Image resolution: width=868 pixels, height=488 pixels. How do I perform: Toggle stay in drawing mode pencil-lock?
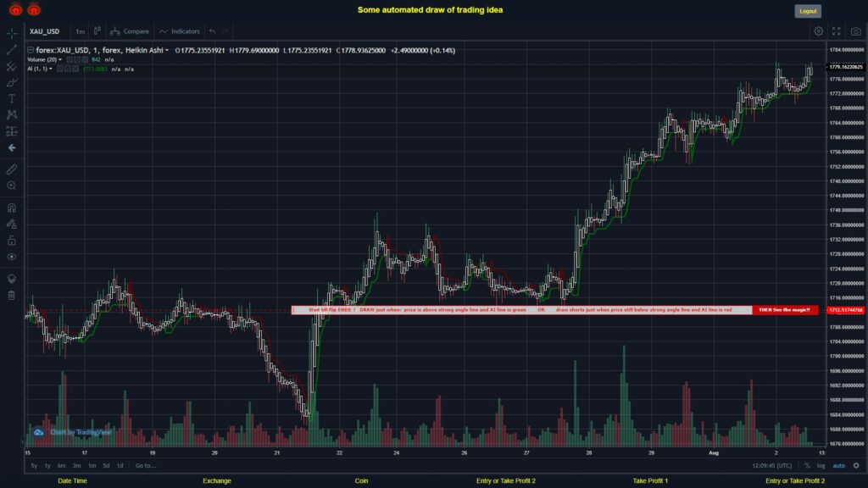click(x=12, y=224)
